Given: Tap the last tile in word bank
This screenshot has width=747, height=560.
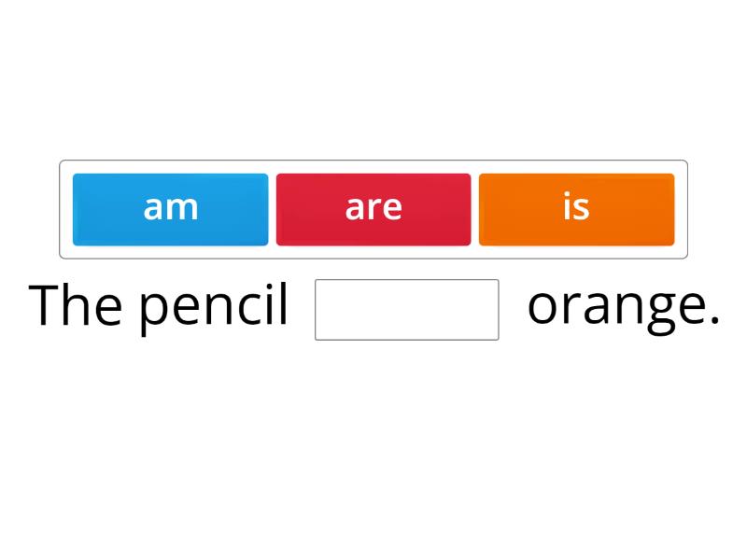Looking at the screenshot, I should [576, 209].
